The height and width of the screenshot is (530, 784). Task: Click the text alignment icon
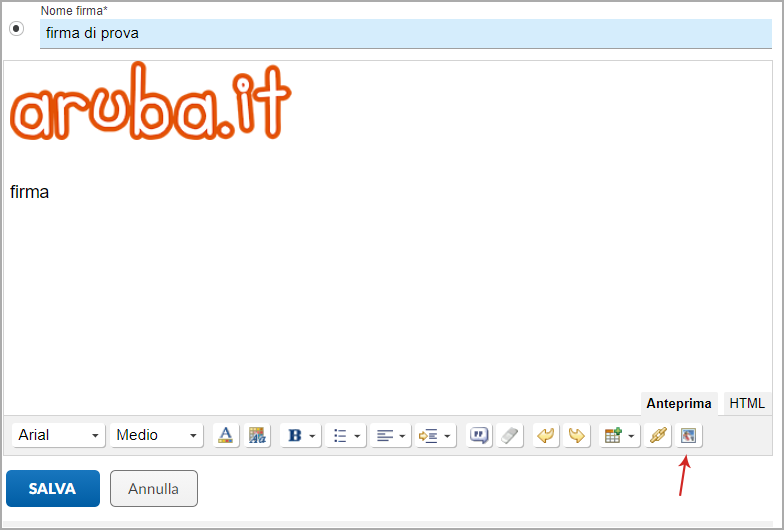point(385,435)
